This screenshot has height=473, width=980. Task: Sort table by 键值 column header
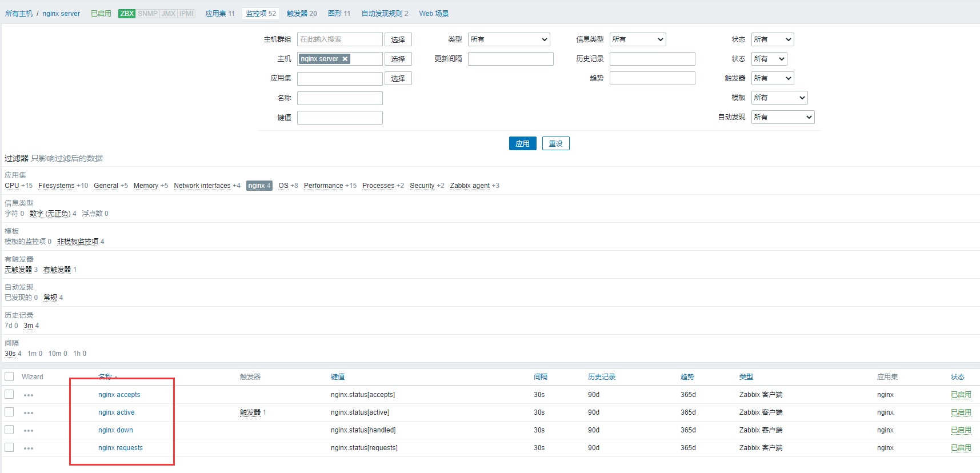[x=338, y=377]
